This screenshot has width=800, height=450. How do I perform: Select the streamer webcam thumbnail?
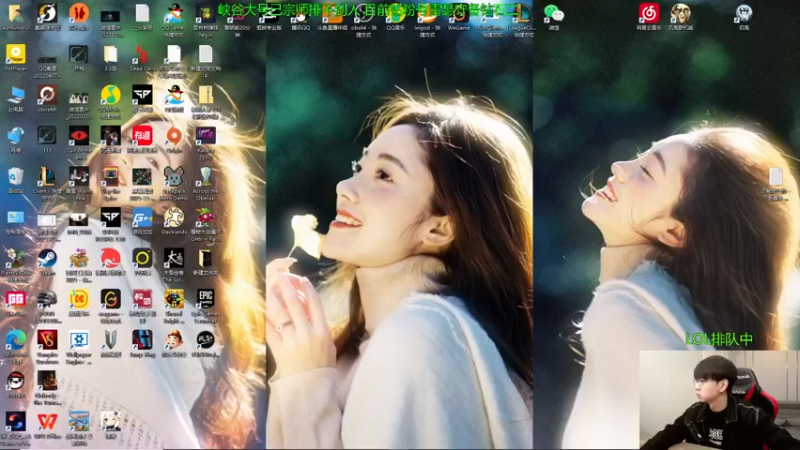[719, 400]
